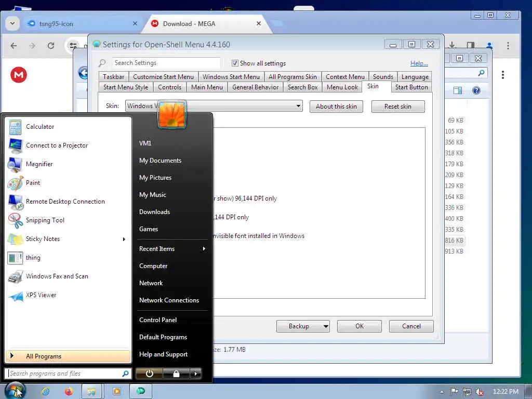Click Explorer window help question icon
The height and width of the screenshot is (399, 532).
476,90
